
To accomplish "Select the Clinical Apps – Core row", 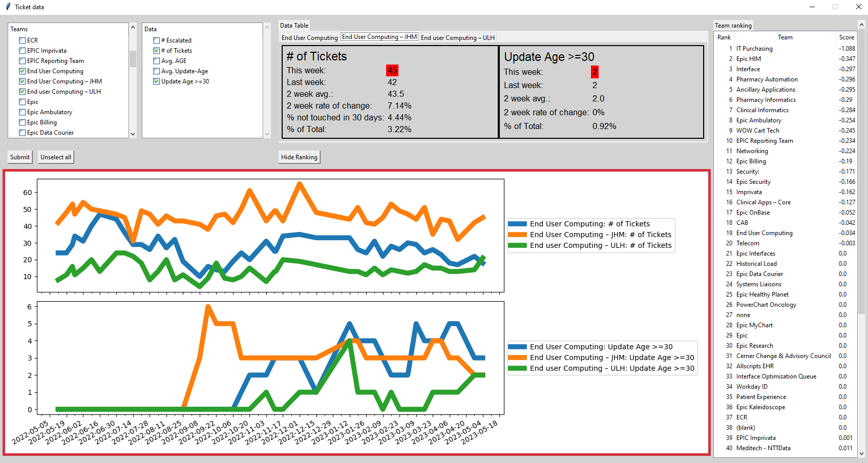I will [785, 202].
